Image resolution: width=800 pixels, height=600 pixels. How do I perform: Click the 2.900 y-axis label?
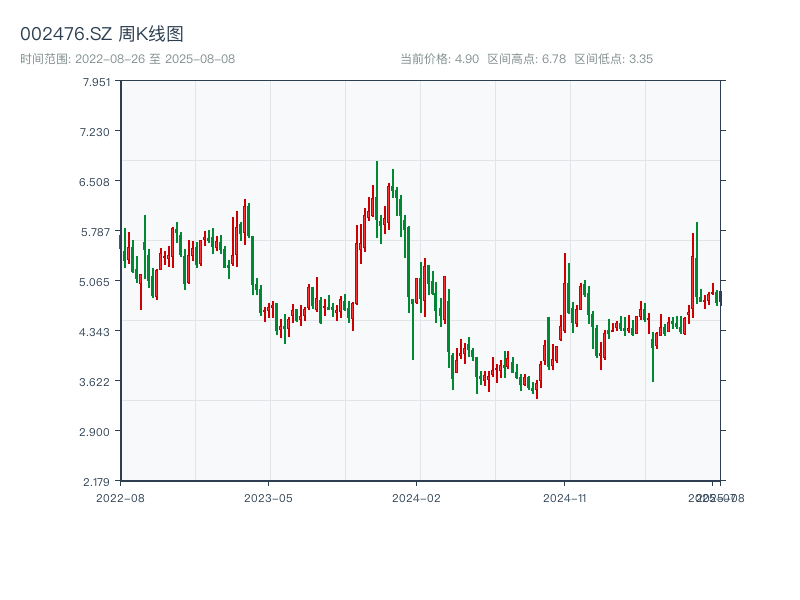[97, 431]
